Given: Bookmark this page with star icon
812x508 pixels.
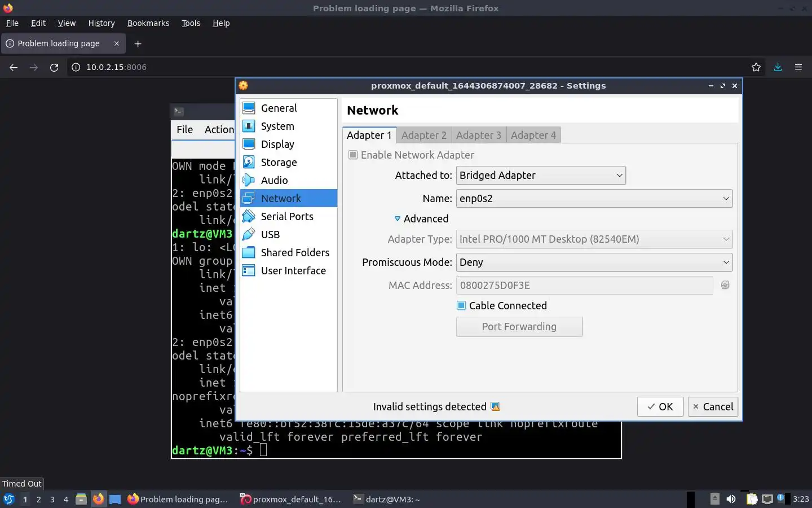Looking at the screenshot, I should [756, 67].
